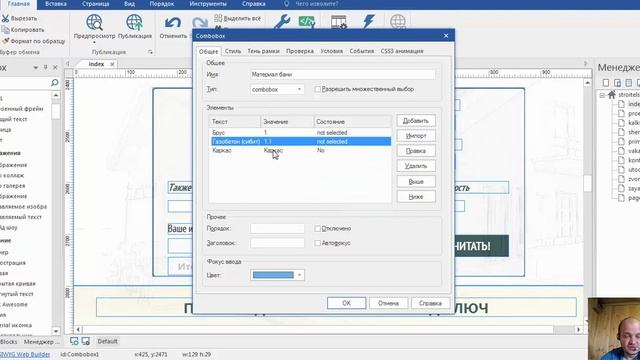Close the Toolbox panel with its X icon

pyautogui.click(x=55, y=67)
